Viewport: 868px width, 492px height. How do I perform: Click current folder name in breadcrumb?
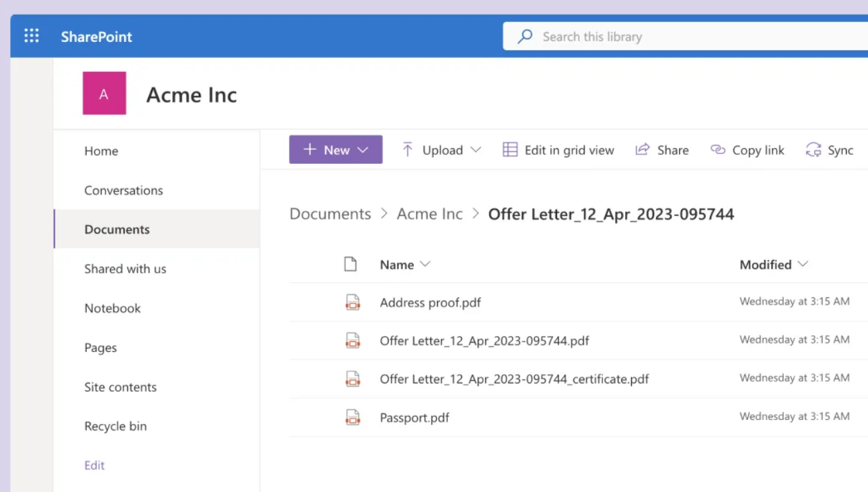611,214
